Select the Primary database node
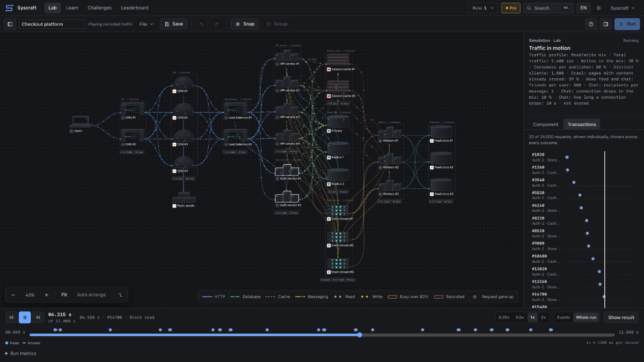 click(x=338, y=124)
